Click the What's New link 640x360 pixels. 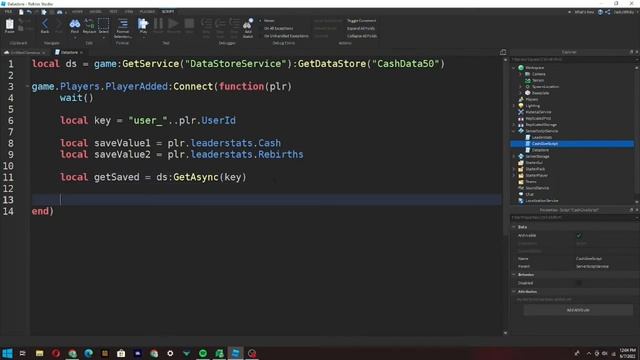click(x=584, y=12)
